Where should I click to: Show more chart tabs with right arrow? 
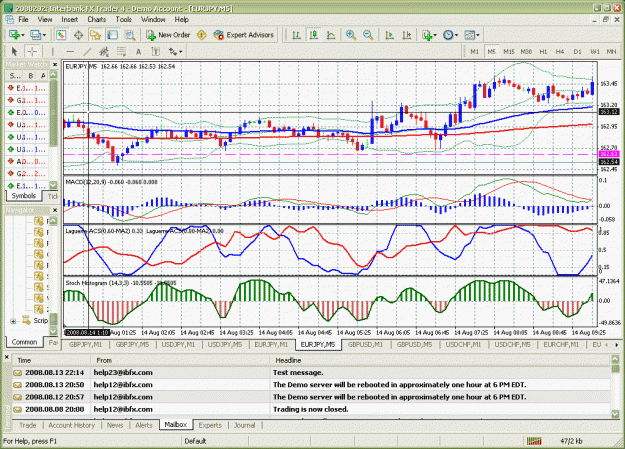coord(617,345)
